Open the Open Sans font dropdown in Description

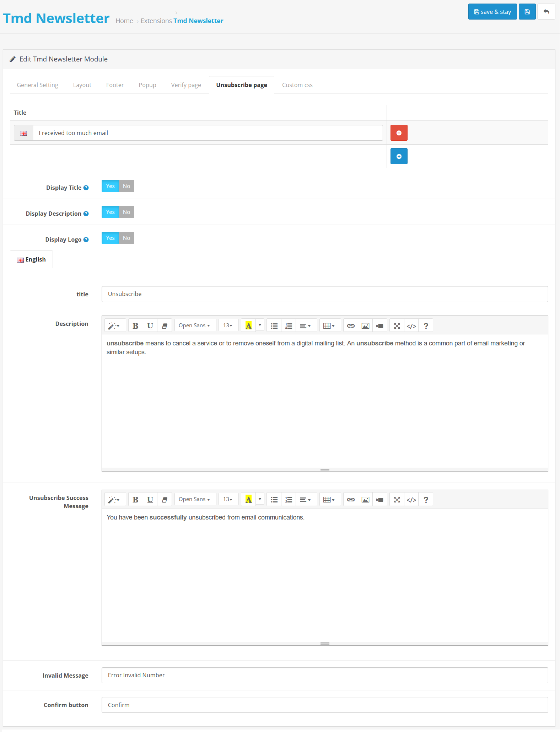[195, 326]
